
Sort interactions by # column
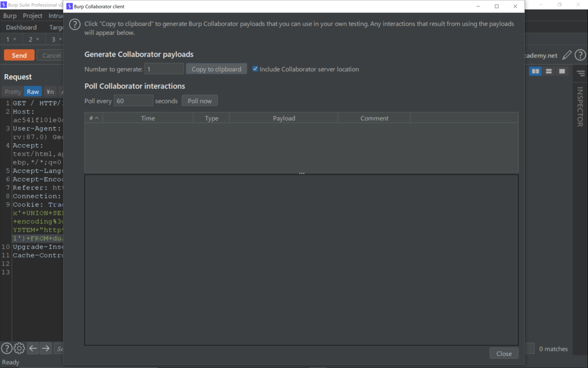point(94,118)
